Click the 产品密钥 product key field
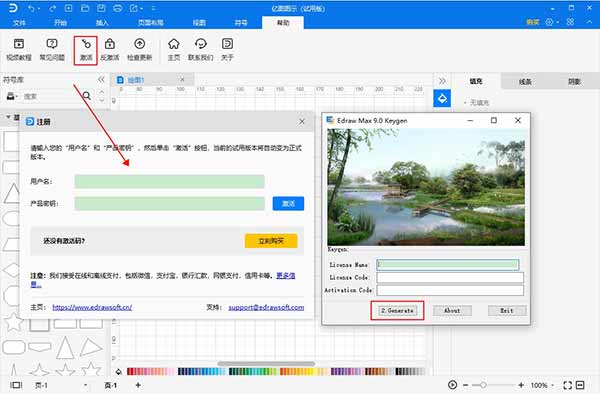 (170, 204)
